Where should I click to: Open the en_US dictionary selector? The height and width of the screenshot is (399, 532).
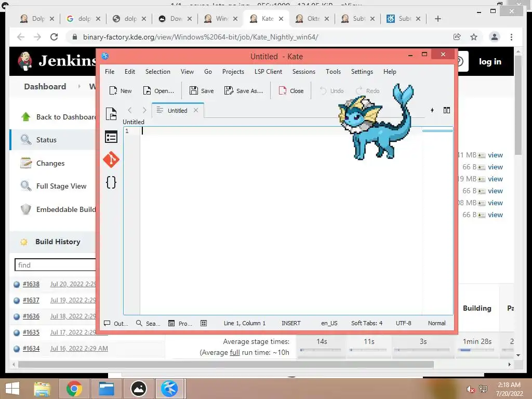(x=329, y=323)
